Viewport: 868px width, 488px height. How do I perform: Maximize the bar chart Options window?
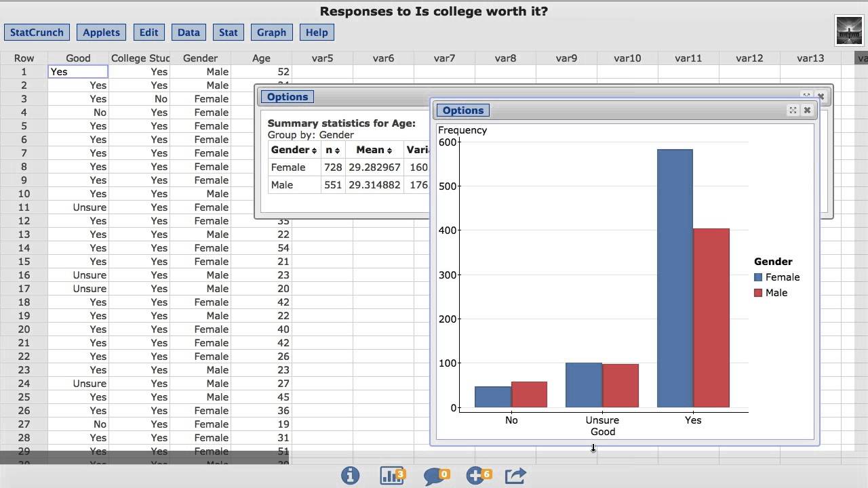click(793, 110)
